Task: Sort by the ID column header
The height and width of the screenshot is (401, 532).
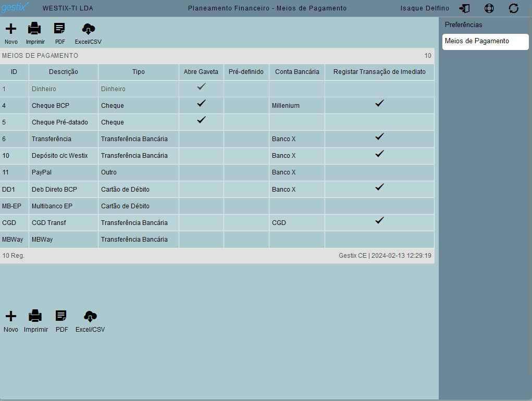Action: [x=14, y=72]
